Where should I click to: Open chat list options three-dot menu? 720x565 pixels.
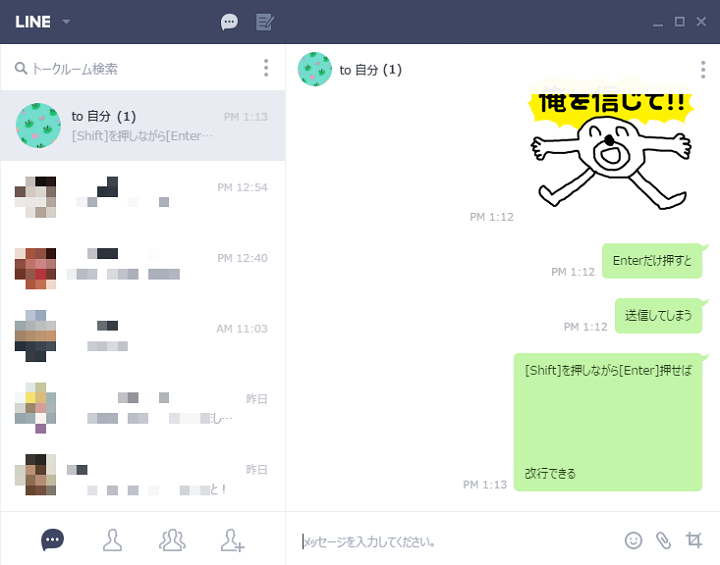(266, 68)
